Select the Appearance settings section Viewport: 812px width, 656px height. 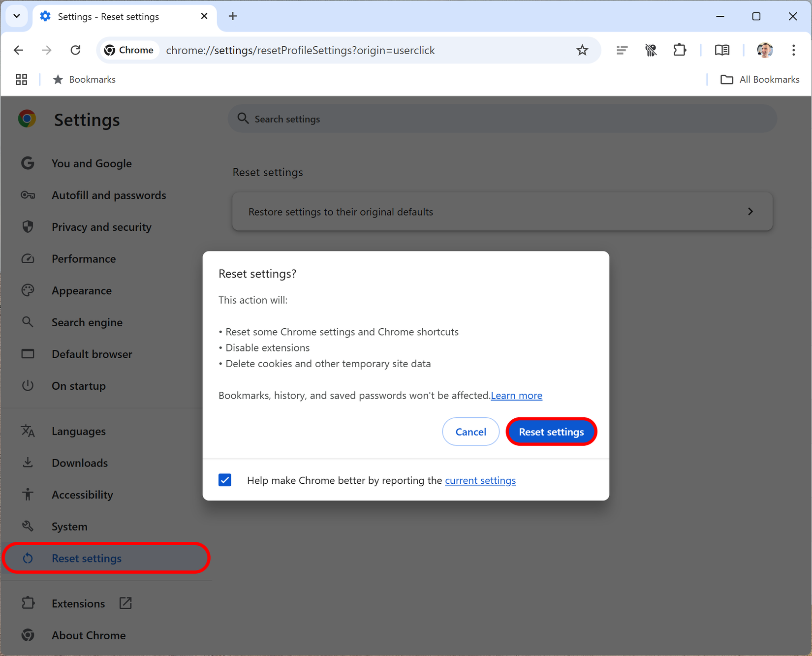(x=82, y=290)
